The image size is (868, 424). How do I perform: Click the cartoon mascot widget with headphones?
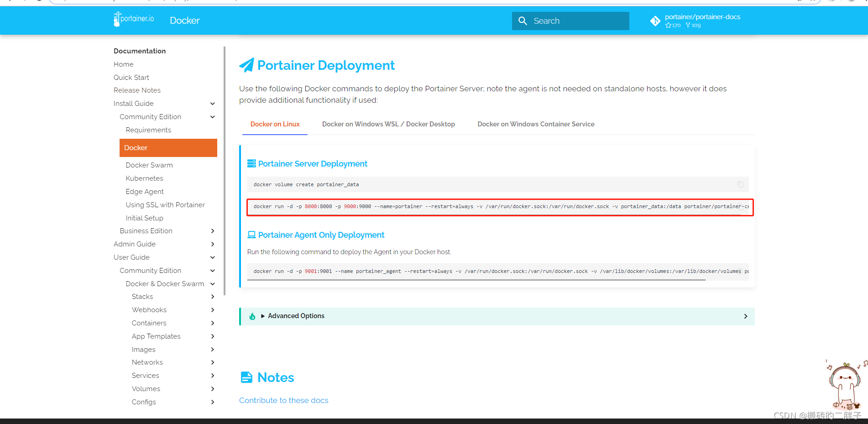(846, 385)
